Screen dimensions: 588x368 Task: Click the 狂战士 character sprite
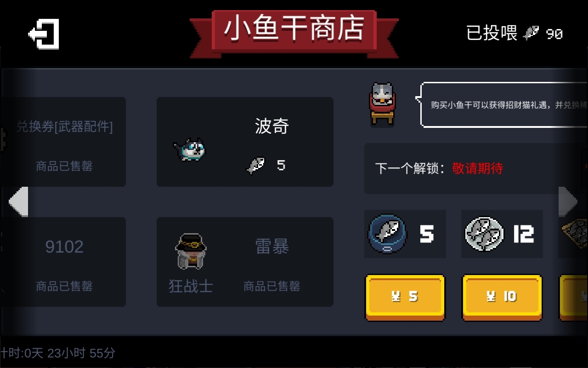pyautogui.click(x=191, y=251)
